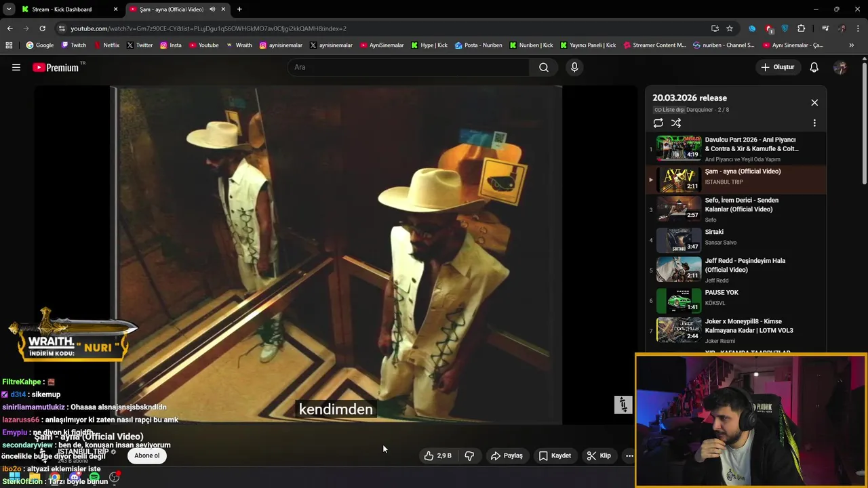This screenshot has height=488, width=868.
Task: Reload the page with refresh icon
Action: pyautogui.click(x=42, y=28)
